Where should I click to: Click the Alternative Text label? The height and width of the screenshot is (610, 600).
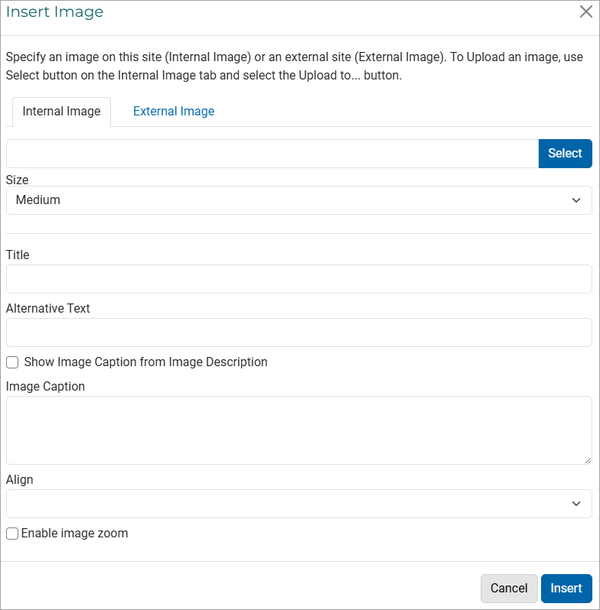click(x=48, y=309)
